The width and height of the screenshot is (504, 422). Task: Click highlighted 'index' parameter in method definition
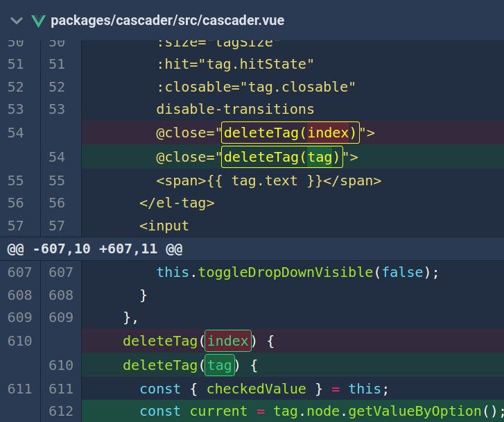coord(228,341)
